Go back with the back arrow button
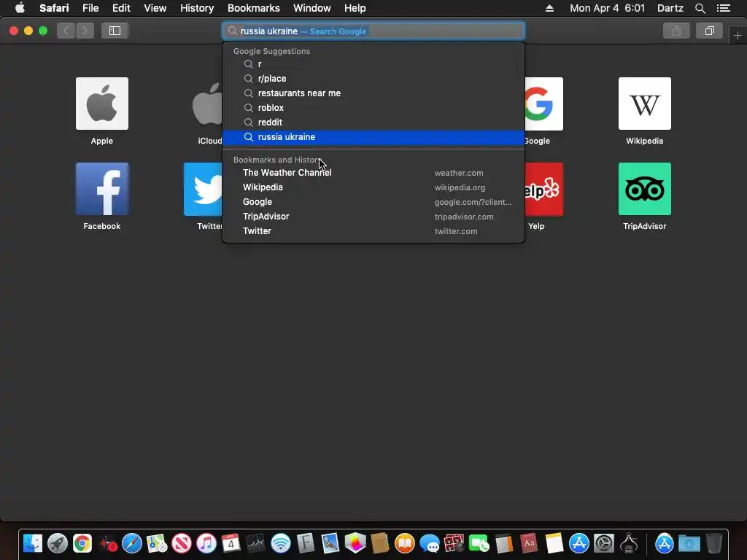The image size is (747, 560). pyautogui.click(x=66, y=31)
